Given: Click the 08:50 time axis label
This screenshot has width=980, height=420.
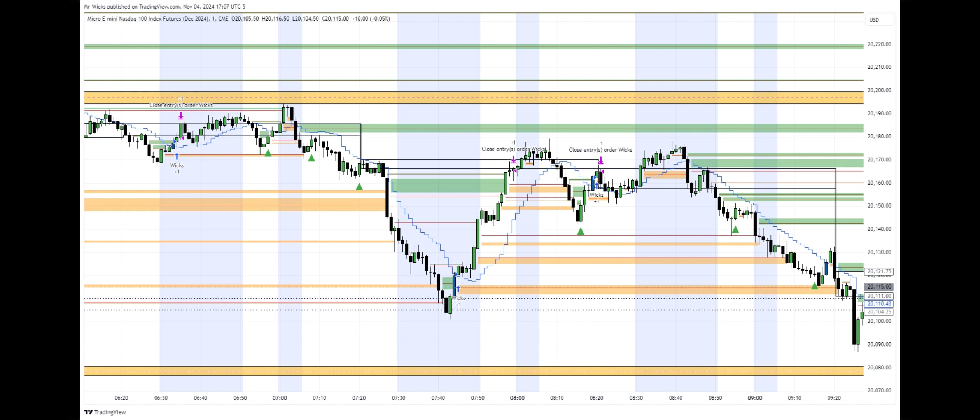Looking at the screenshot, I should pyautogui.click(x=716, y=398).
